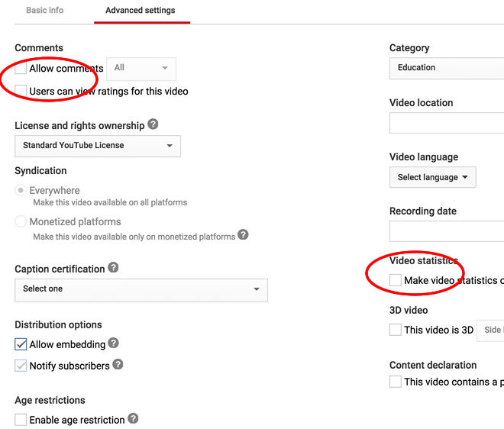Tick the Make video statistics checkbox
Screen dimensions: 504x429
395,280
